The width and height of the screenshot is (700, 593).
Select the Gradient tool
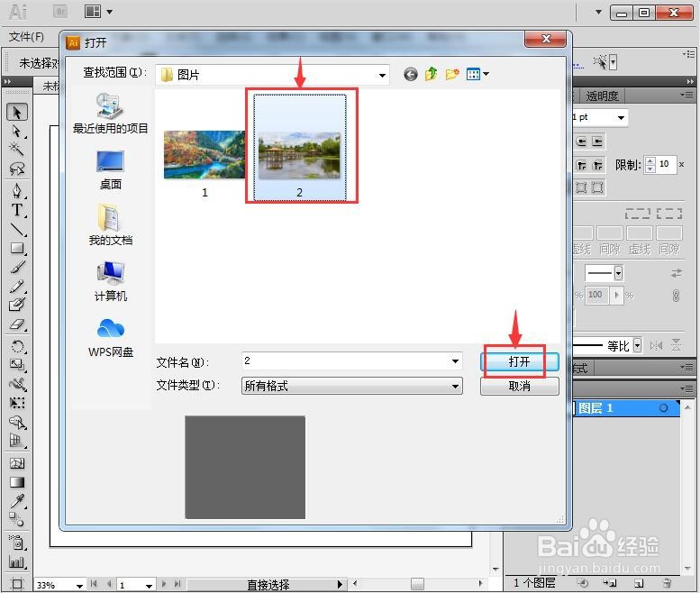[17, 482]
